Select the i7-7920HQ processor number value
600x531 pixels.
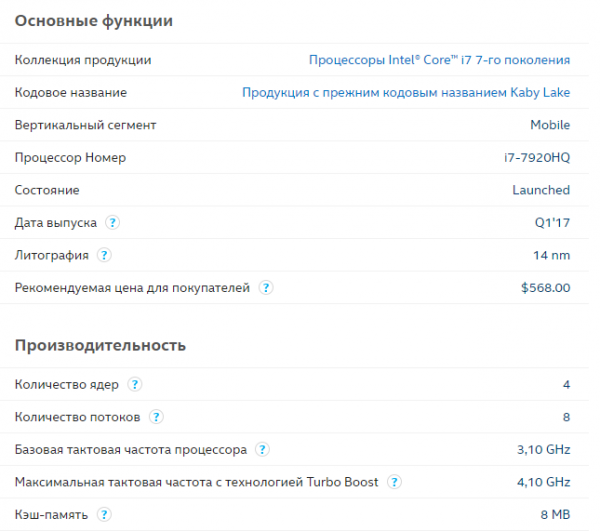[537, 158]
